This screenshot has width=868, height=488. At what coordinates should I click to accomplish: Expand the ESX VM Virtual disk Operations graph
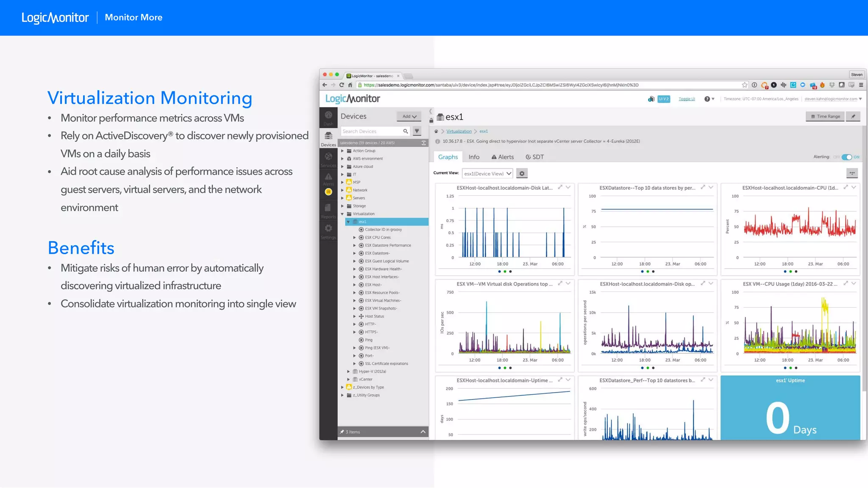[560, 283]
